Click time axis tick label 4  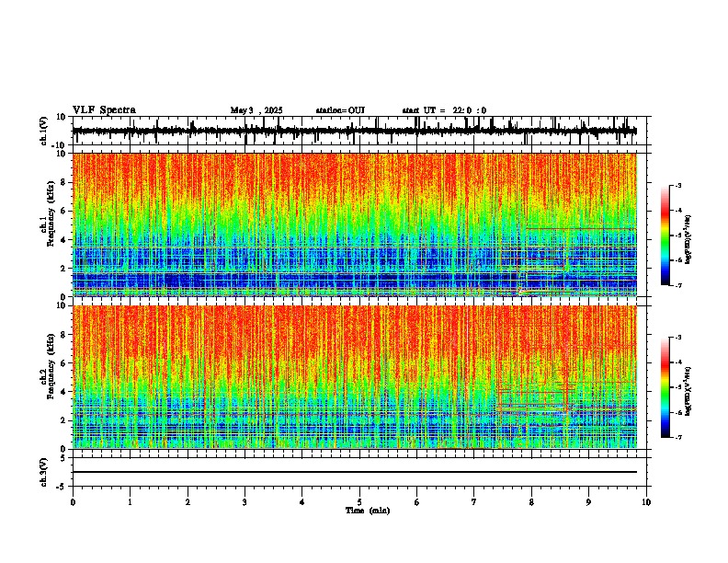302,502
